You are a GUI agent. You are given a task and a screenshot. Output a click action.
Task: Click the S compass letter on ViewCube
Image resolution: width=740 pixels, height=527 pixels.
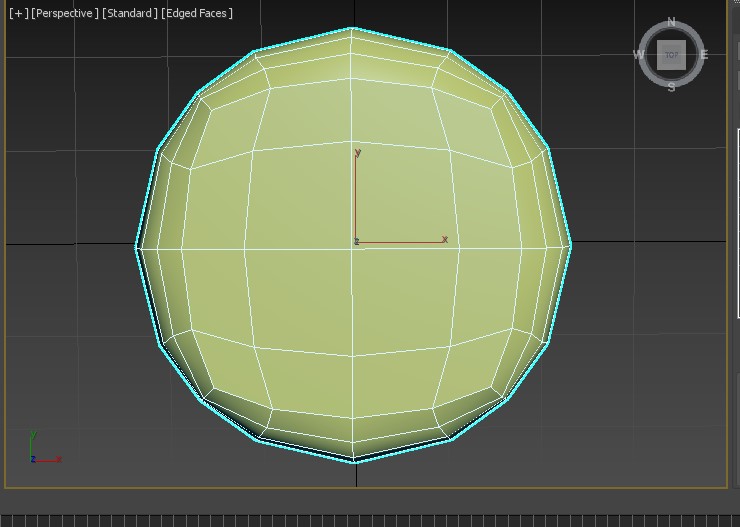[x=671, y=88]
